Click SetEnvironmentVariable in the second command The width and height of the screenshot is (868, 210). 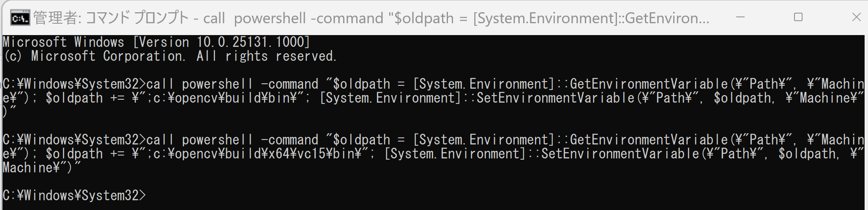pyautogui.click(x=620, y=153)
